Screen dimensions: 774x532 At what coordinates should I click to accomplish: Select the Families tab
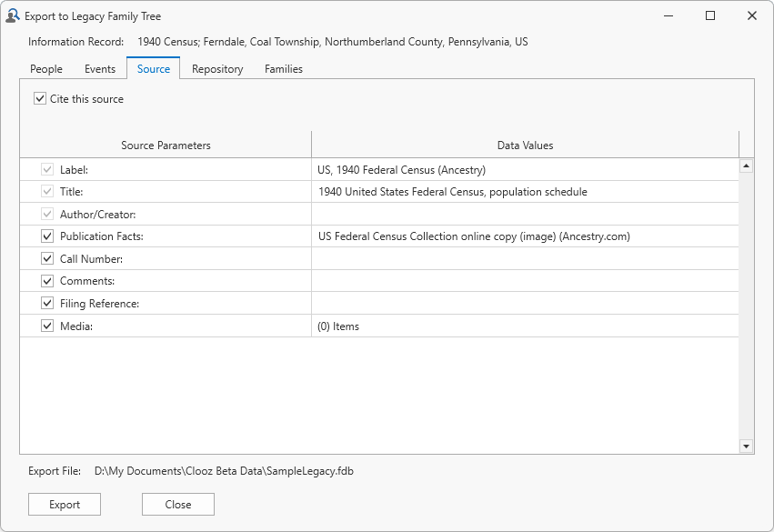(284, 69)
